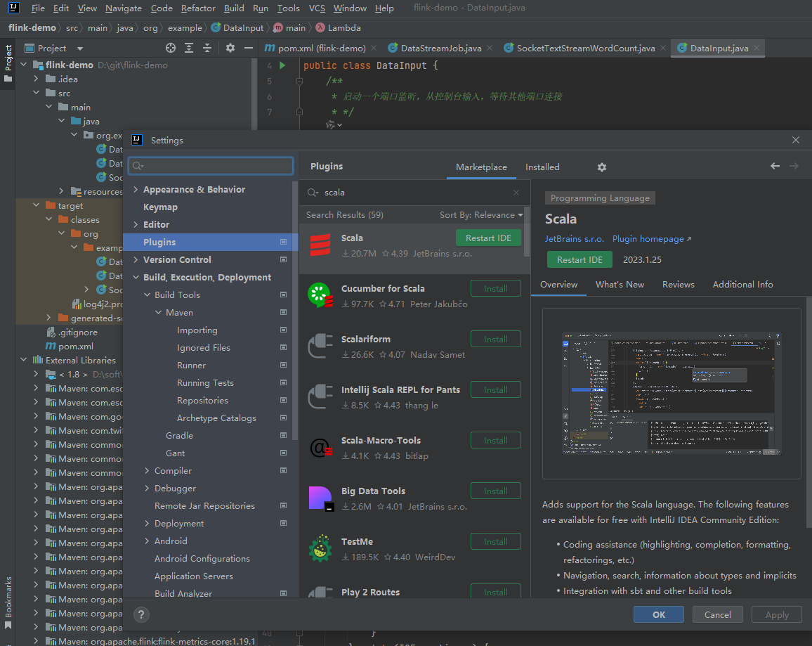Image resolution: width=812 pixels, height=646 pixels.
Task: Click the locate-file target icon in Project panel
Action: click(x=171, y=49)
